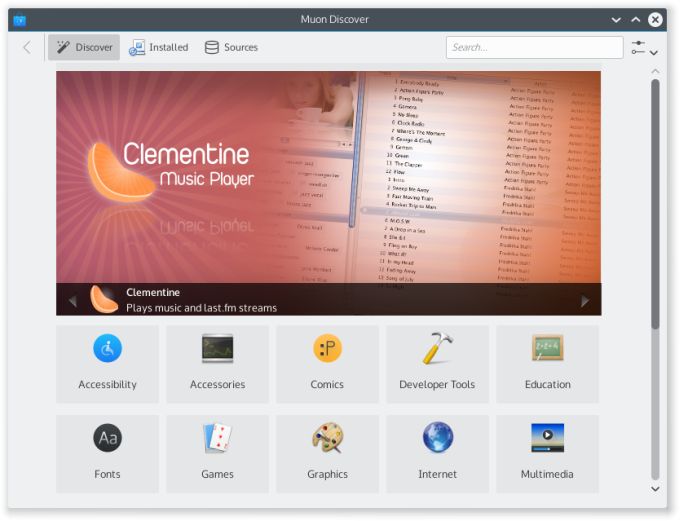The width and height of the screenshot is (680, 521).
Task: Minimize the Muon Discover window
Action: tap(616, 20)
